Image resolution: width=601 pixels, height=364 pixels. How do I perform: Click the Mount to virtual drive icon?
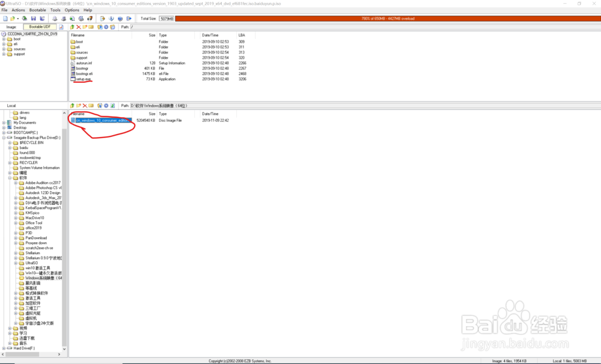pyautogui.click(x=81, y=19)
